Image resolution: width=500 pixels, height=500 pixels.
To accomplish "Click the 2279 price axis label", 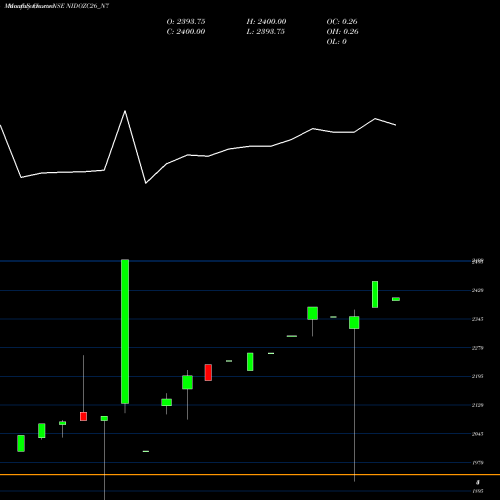I will point(477,348).
